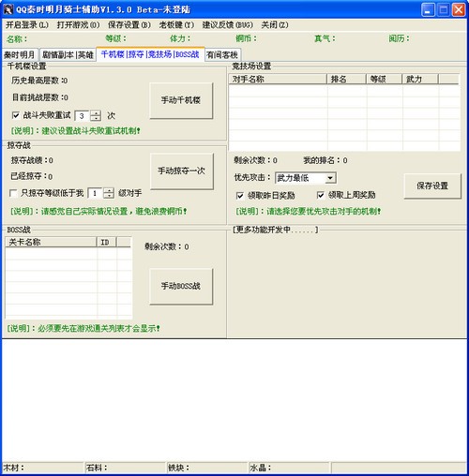Click the 剩余次数 text in arena settings
Viewport: 469px width, 476px height.
255,160
